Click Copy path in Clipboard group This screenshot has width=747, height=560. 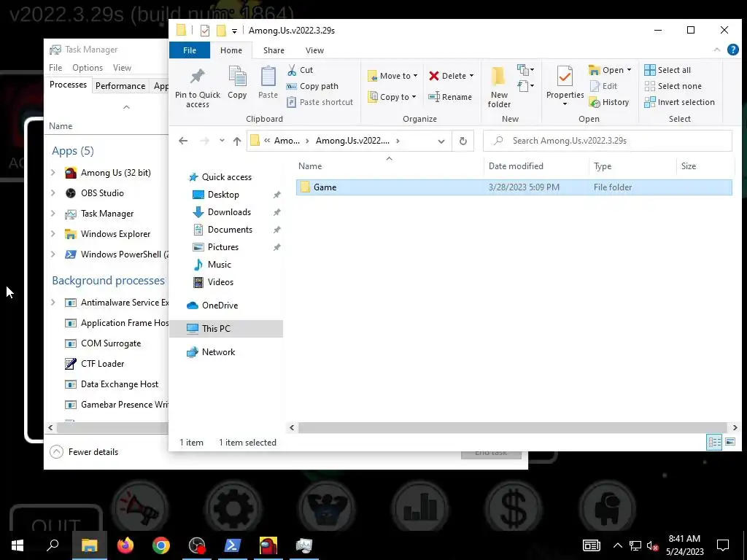coord(312,86)
